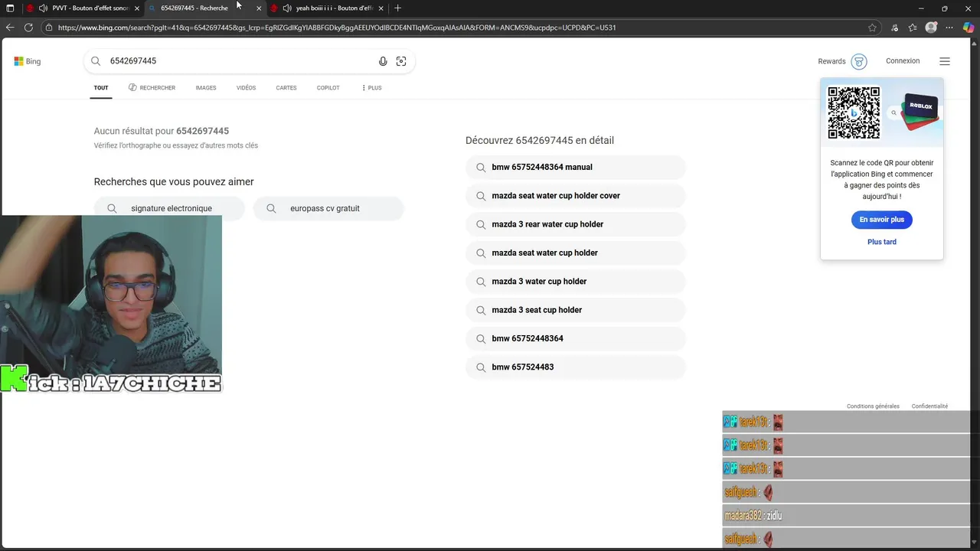
Task: Select the CARTES tab
Action: coord(286,88)
